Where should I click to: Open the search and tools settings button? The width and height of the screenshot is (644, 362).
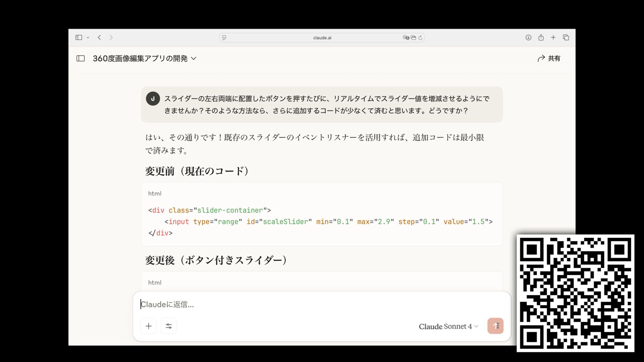click(x=169, y=326)
